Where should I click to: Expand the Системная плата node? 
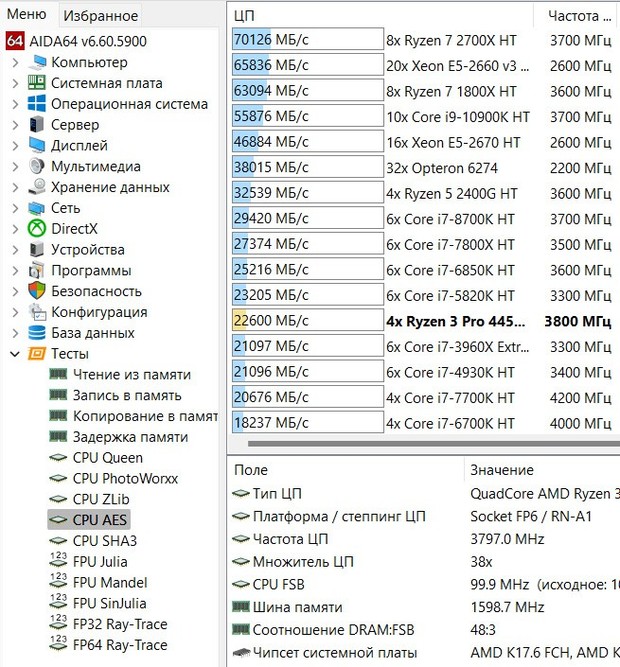15,84
